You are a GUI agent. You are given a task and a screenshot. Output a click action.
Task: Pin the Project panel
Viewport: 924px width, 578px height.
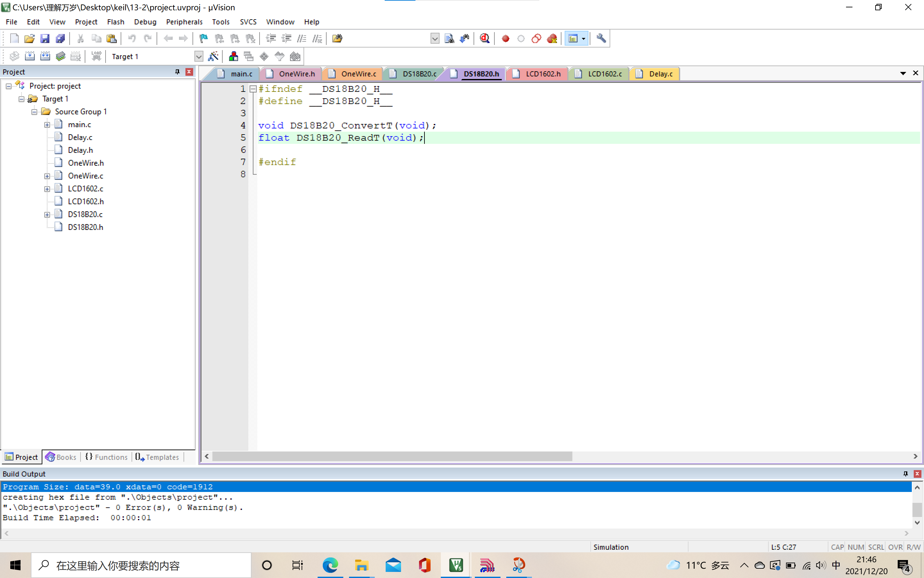point(177,72)
